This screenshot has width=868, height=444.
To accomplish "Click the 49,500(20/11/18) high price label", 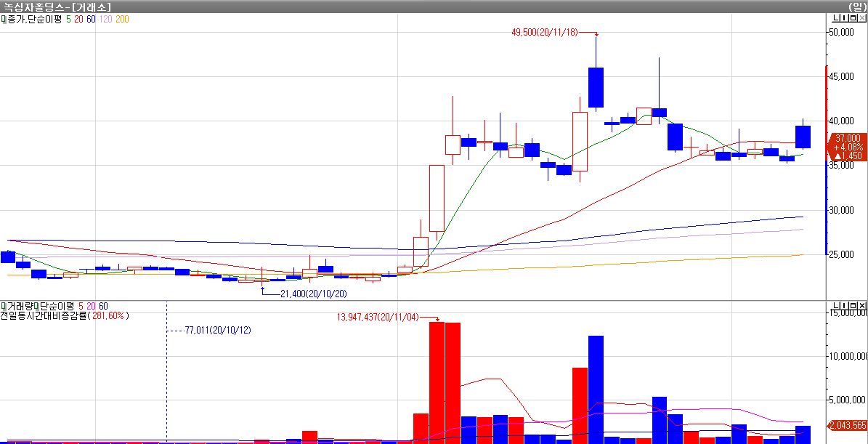I will tap(544, 33).
